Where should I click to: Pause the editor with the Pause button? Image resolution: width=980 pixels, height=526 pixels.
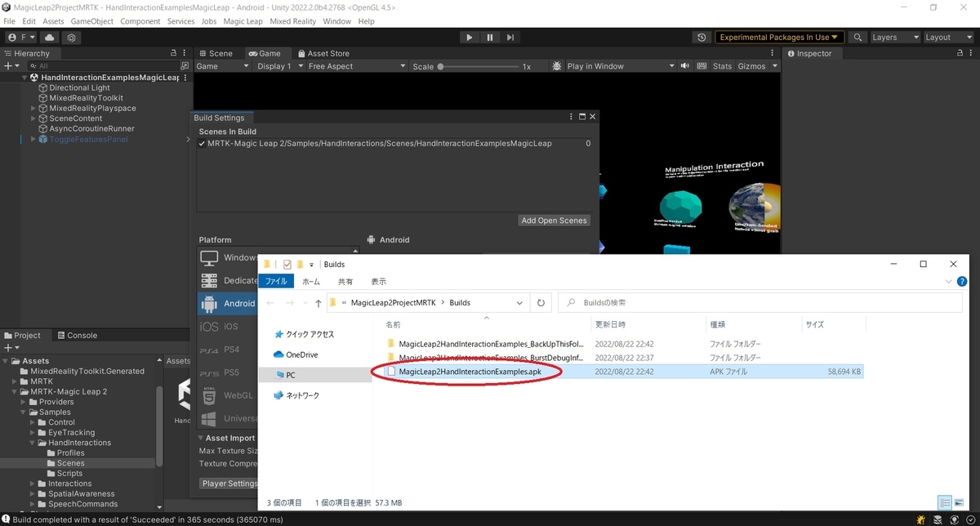[490, 38]
